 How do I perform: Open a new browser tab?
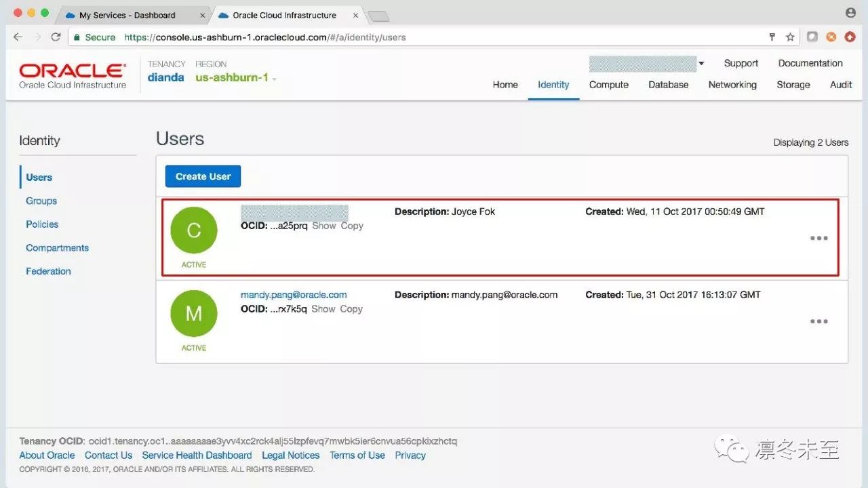tap(378, 16)
